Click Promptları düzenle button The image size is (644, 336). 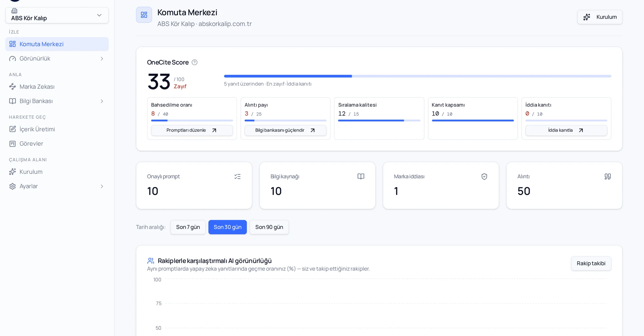(x=192, y=130)
